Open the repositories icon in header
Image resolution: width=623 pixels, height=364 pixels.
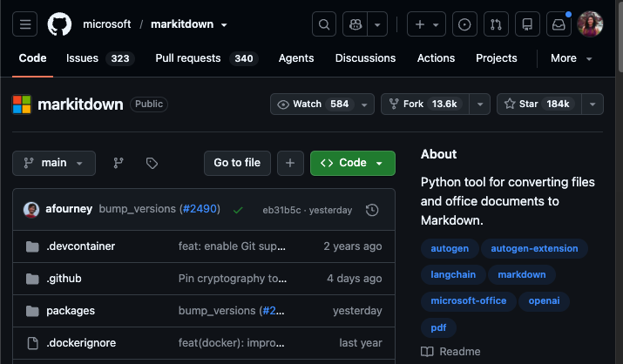(x=527, y=24)
